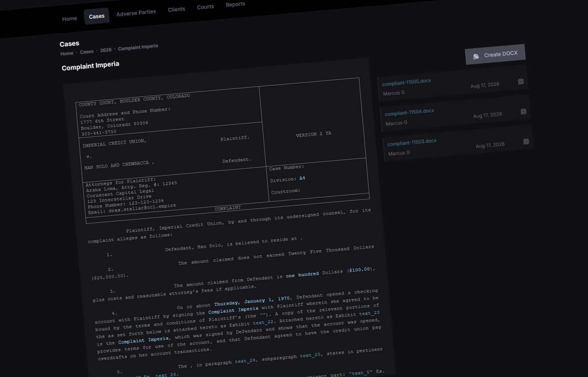Image resolution: width=588 pixels, height=377 pixels.
Task: Click the text_25 subparagraph placeholder
Action: point(310,355)
